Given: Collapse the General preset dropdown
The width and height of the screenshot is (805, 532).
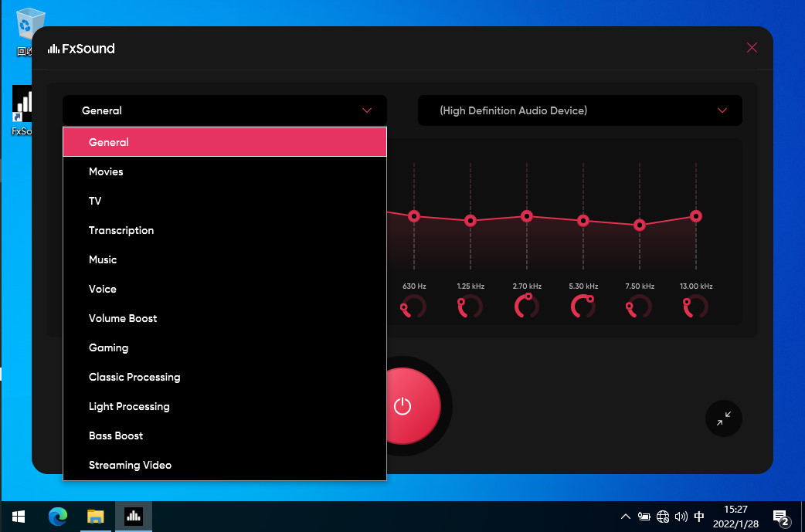Looking at the screenshot, I should pyautogui.click(x=224, y=110).
